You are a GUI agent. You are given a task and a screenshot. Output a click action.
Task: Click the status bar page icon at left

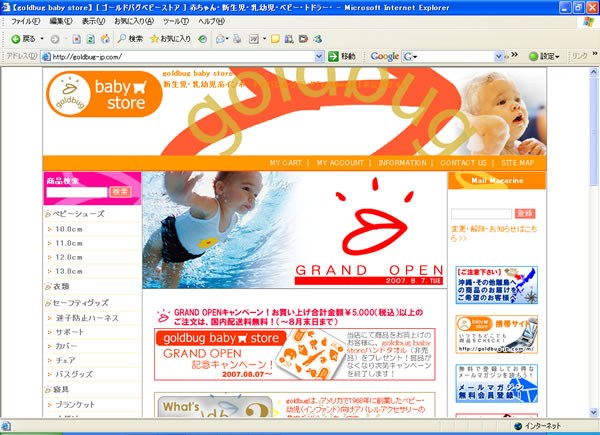6,426
